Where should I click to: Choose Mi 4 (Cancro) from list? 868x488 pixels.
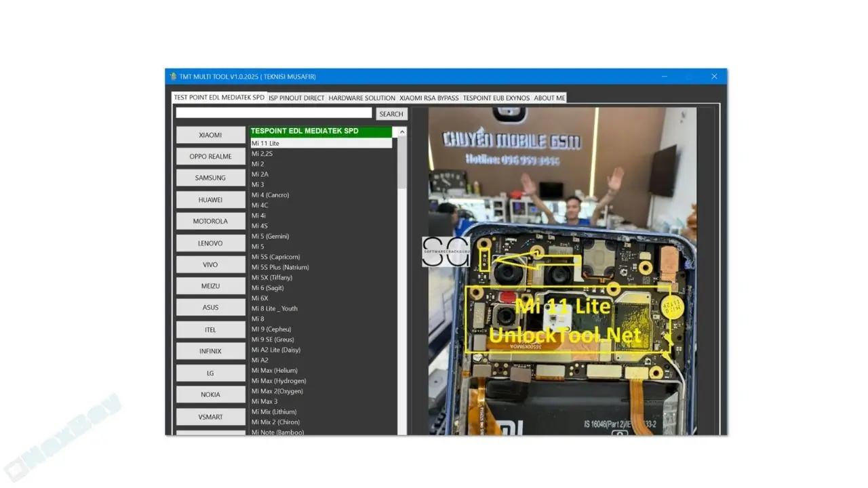[x=270, y=195]
